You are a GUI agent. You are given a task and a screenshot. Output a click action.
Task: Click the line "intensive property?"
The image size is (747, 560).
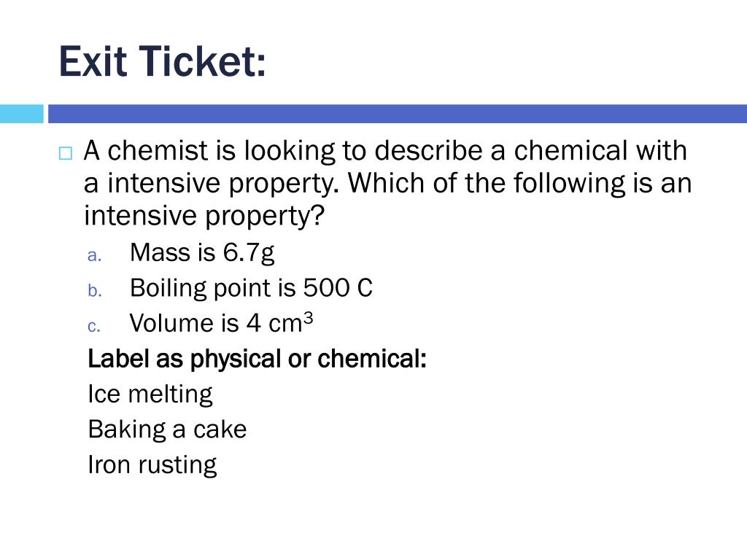point(203,216)
